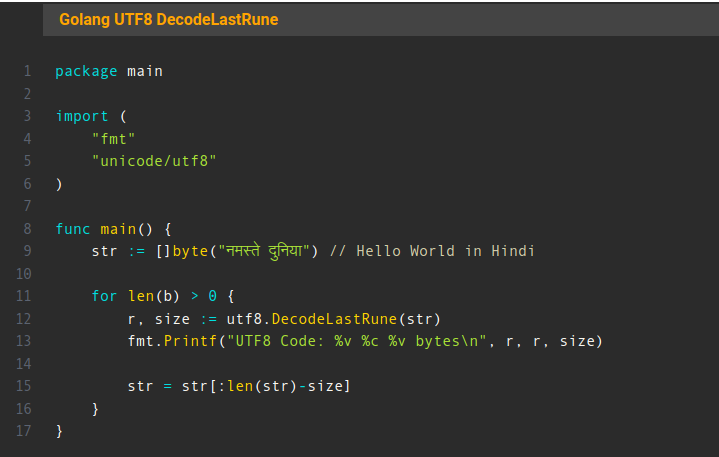The height and width of the screenshot is (457, 719).
Task: Click the "unicode/utf8" import string
Action: [x=154, y=160]
